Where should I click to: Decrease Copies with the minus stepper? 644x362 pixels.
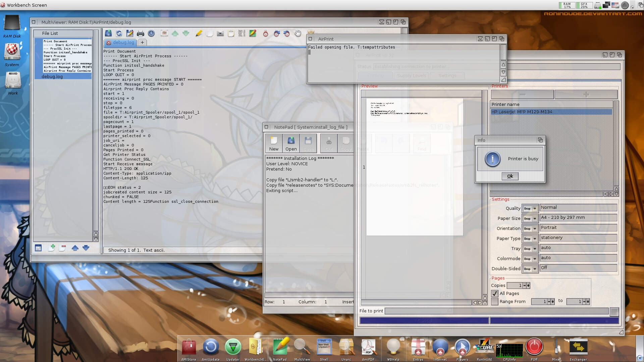click(x=525, y=286)
